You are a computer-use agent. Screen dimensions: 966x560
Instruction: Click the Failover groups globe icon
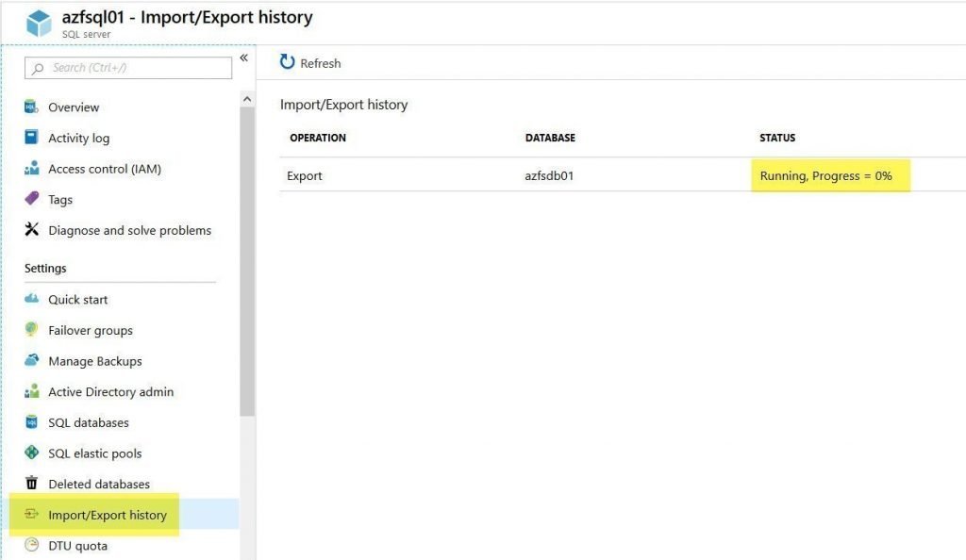[31, 329]
